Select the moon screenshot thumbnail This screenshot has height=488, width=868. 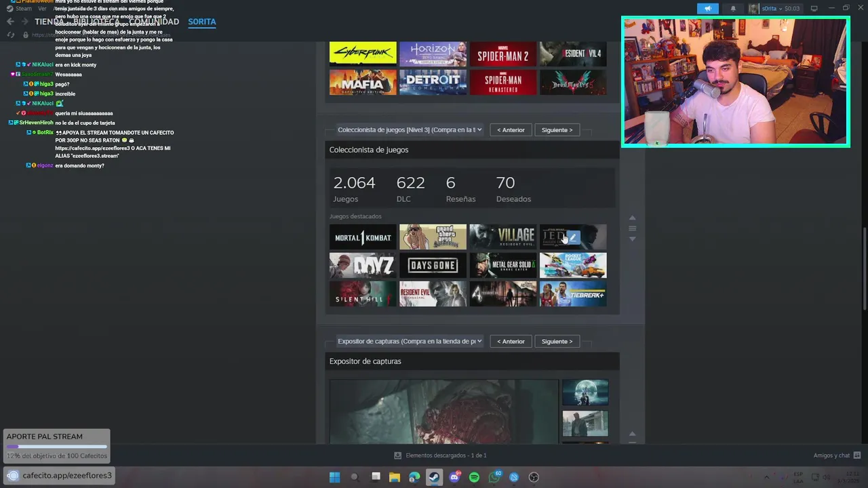pos(585,392)
